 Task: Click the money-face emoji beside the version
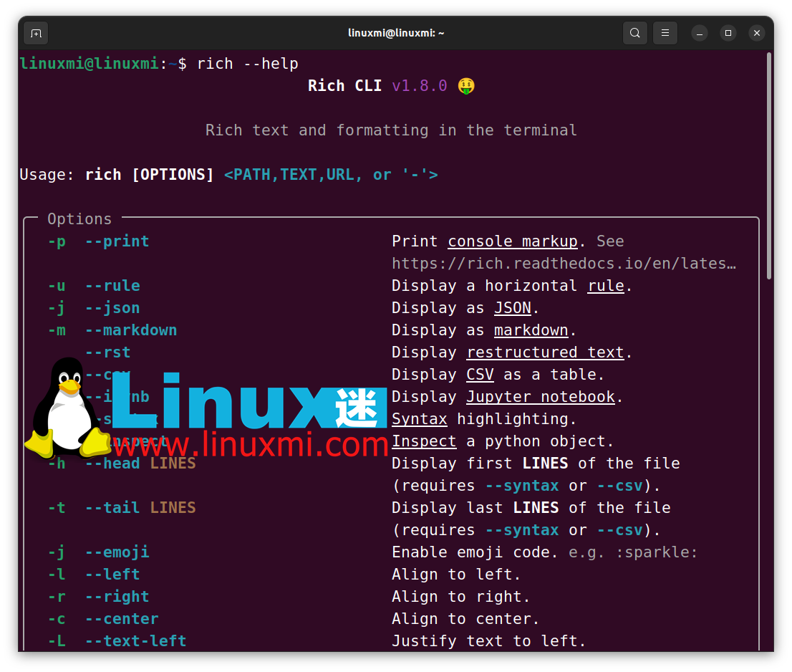pos(466,86)
